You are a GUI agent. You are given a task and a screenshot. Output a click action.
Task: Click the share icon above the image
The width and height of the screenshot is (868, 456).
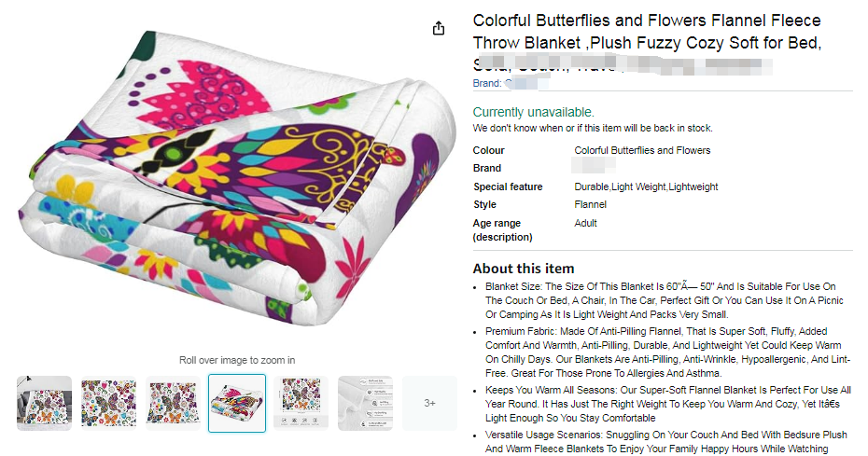point(439,29)
